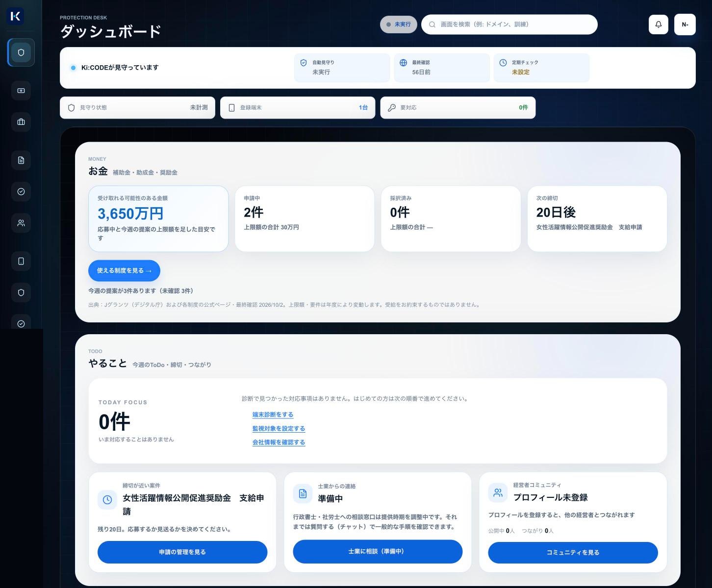Click the 申請中 2件 card
712x588 pixels.
pos(305,219)
